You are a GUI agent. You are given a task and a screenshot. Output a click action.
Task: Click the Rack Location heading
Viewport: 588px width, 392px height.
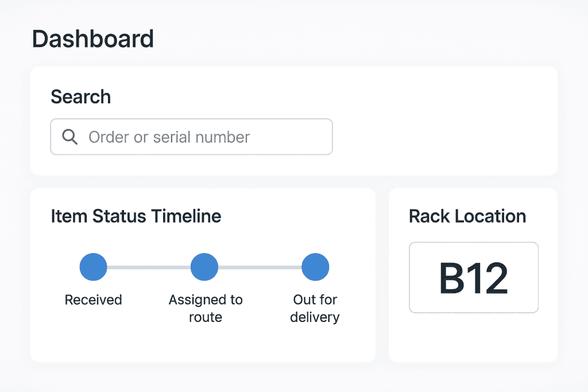click(467, 216)
